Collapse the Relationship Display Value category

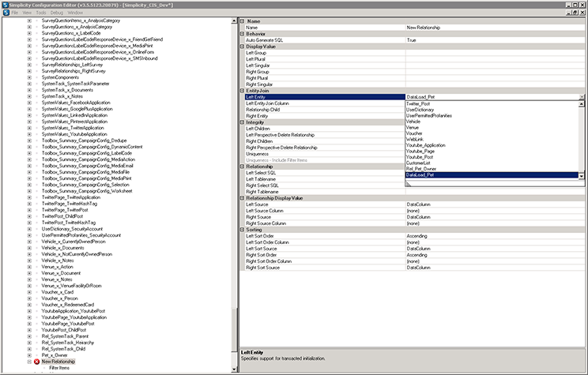pyautogui.click(x=243, y=198)
